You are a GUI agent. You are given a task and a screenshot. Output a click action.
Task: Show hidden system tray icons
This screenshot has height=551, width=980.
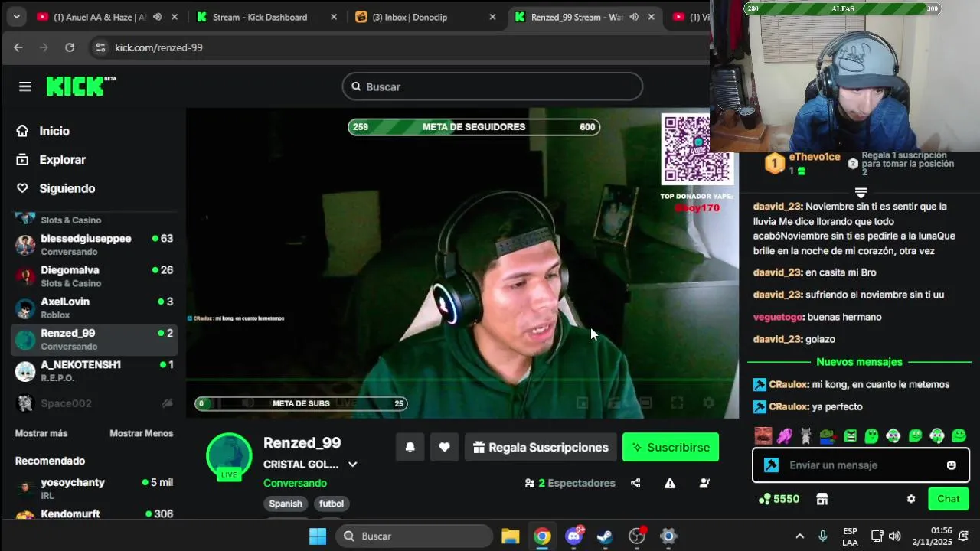[x=800, y=536]
